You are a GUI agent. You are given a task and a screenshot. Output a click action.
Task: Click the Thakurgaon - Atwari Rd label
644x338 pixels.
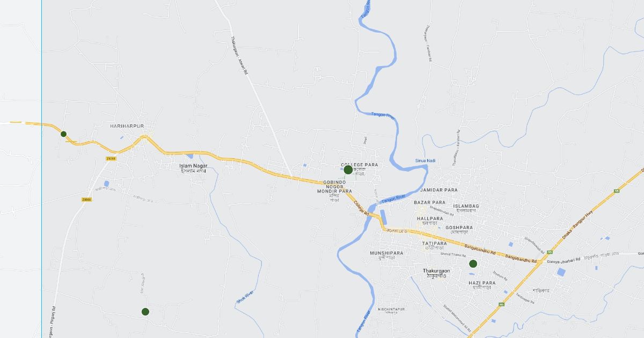(x=240, y=55)
